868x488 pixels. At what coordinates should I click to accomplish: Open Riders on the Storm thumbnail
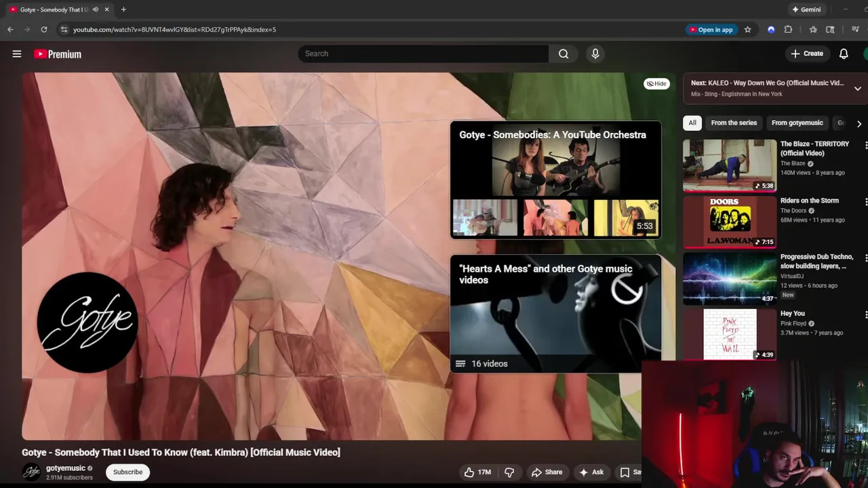[x=730, y=222]
